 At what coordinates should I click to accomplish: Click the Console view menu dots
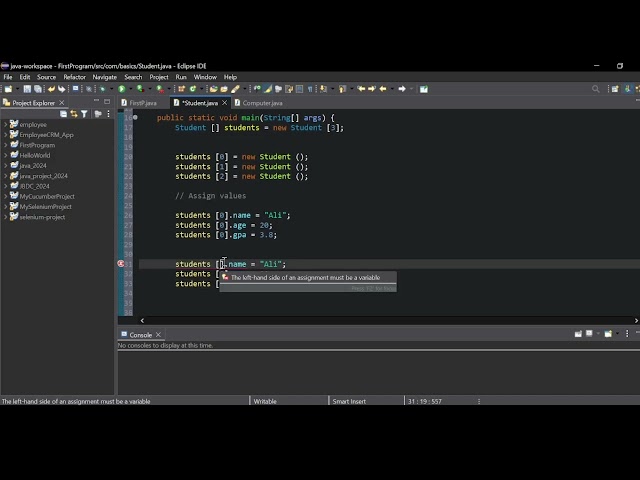pos(627,334)
